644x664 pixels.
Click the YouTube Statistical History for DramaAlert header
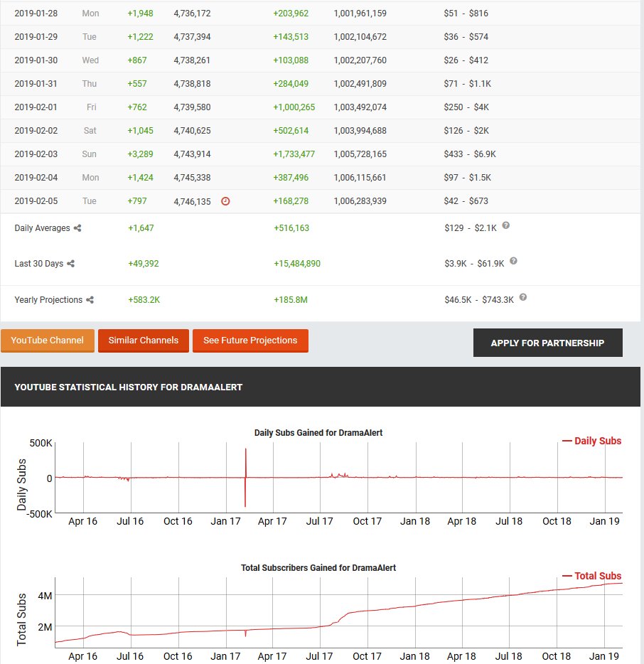[x=128, y=387]
